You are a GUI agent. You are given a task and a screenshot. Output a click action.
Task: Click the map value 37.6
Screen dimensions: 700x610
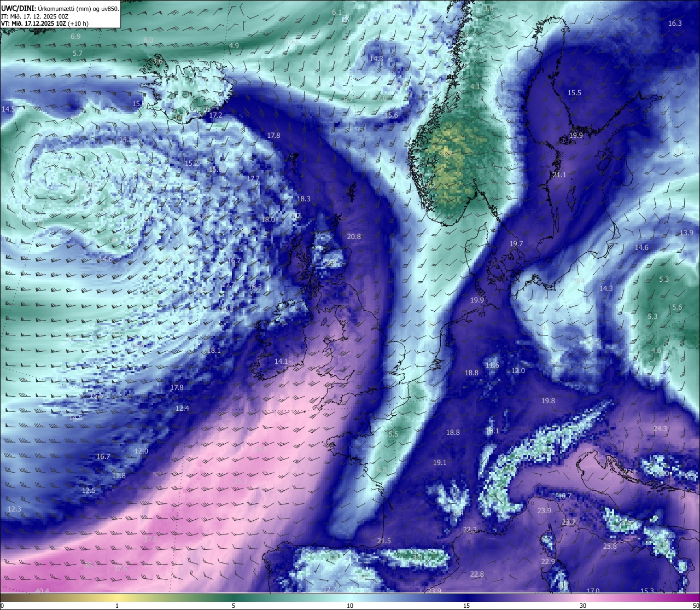pos(120,569)
